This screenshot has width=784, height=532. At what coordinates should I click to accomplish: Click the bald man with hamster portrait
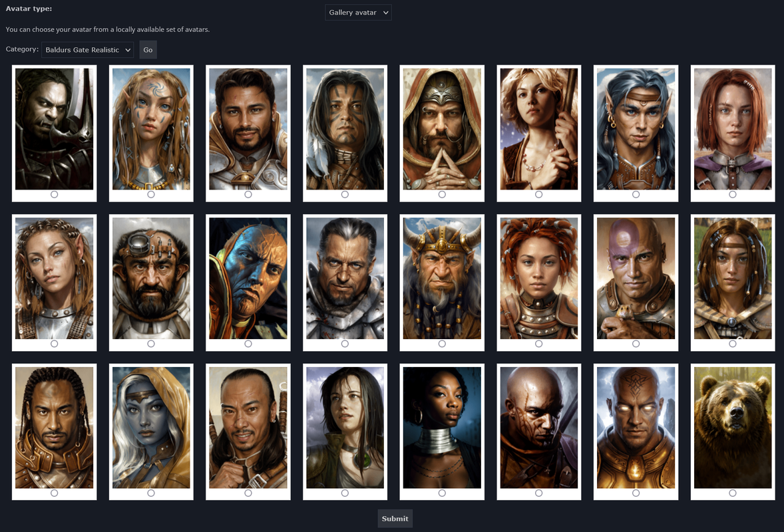(x=636, y=278)
